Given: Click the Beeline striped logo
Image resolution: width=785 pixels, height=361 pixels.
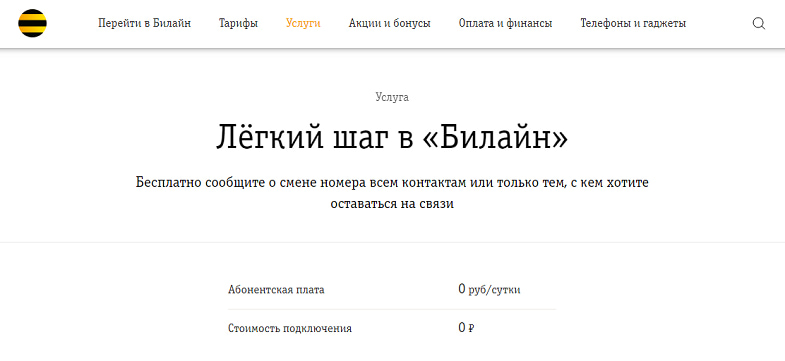Looking at the screenshot, I should click(33, 23).
